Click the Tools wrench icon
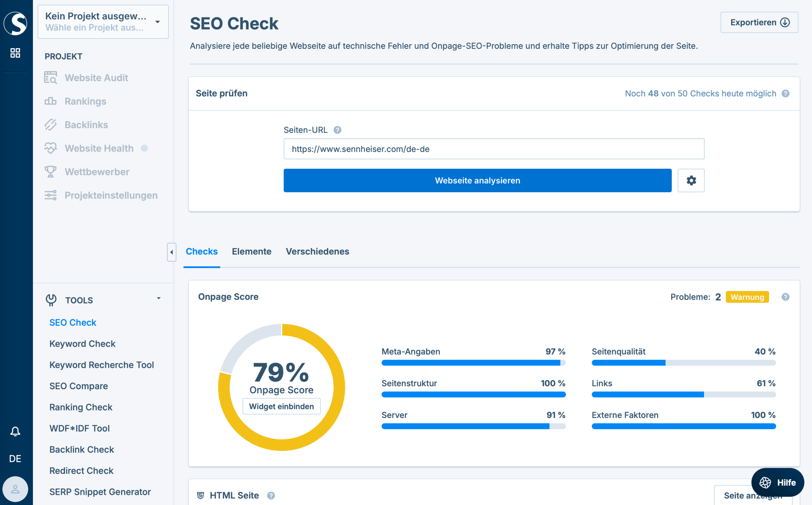The height and width of the screenshot is (505, 812). 51,299
